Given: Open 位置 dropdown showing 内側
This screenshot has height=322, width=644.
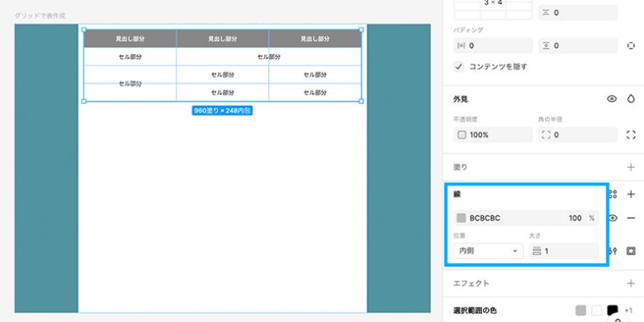Looking at the screenshot, I should tap(488, 251).
